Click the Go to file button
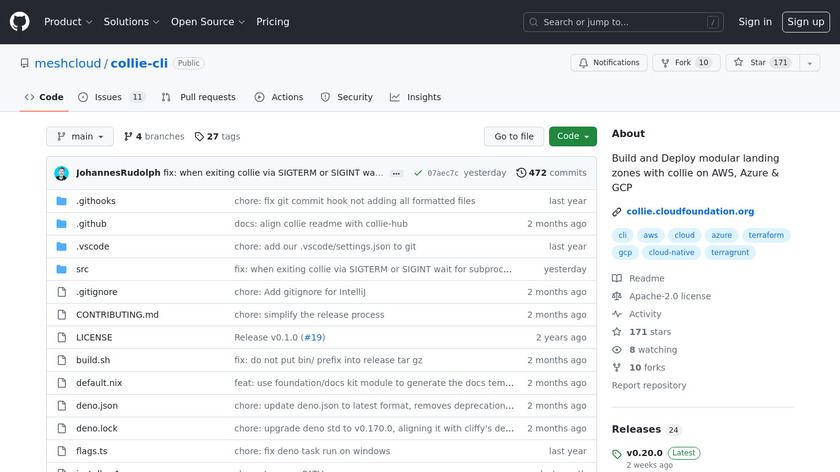This screenshot has width=840, height=472. [514, 137]
